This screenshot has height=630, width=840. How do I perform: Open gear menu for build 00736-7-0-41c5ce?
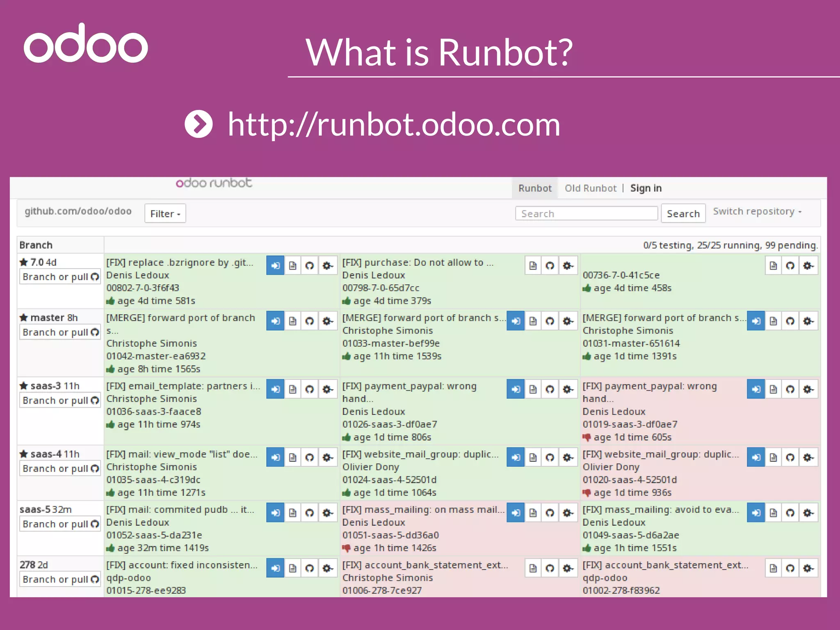[808, 265]
